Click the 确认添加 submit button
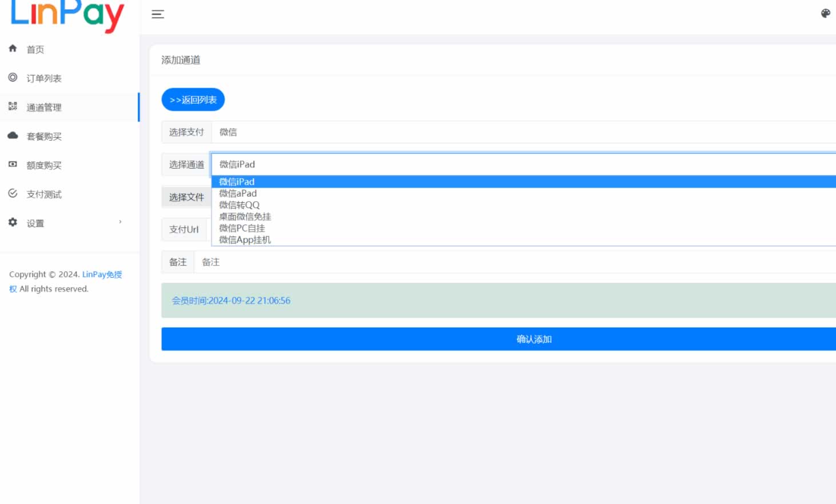This screenshot has width=836, height=504. click(534, 339)
